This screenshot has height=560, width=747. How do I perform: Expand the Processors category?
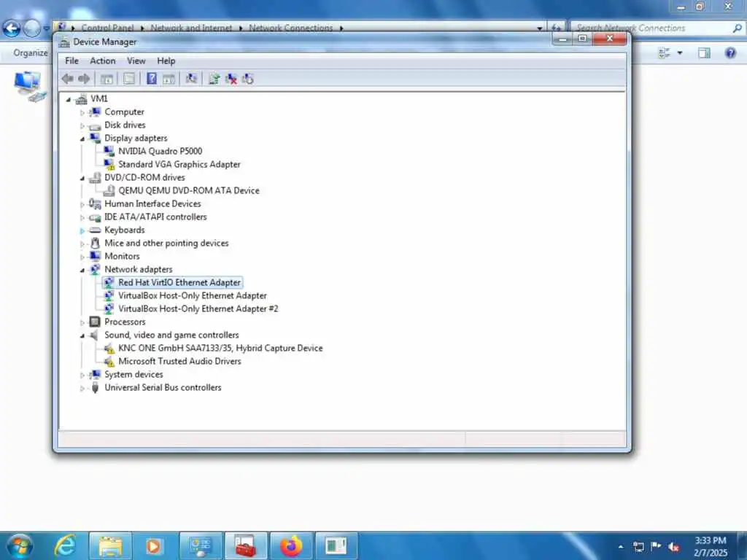(x=82, y=322)
